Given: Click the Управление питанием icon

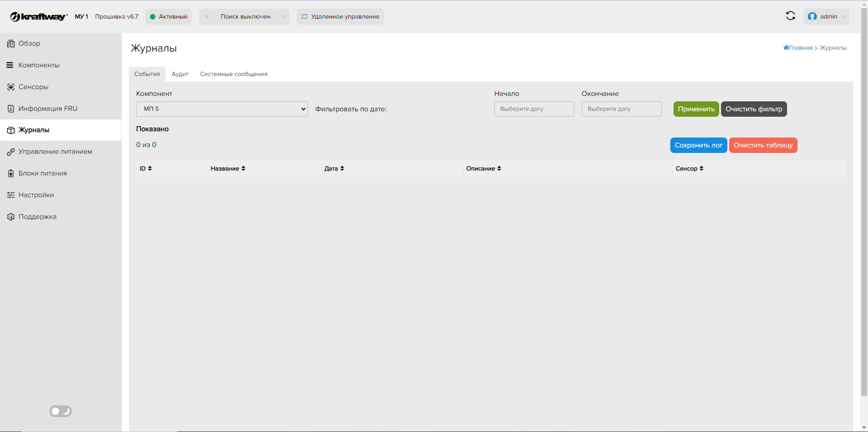Looking at the screenshot, I should pos(11,152).
